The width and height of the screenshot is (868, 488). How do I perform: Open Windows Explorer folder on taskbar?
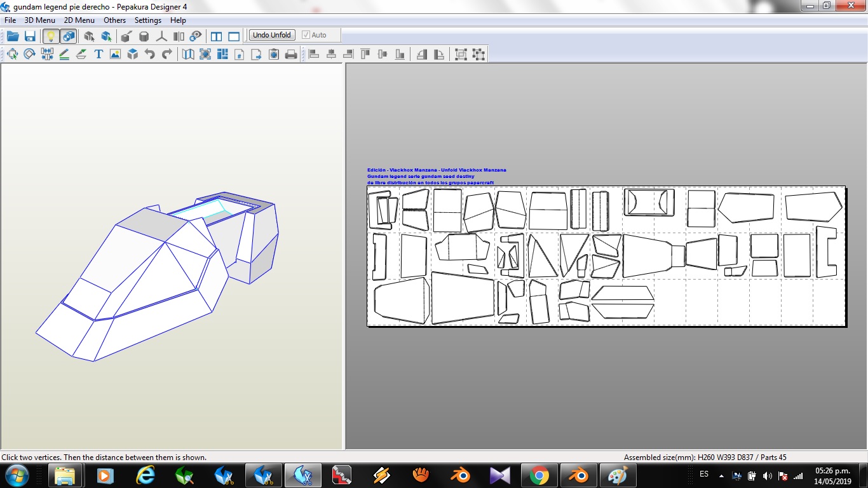pyautogui.click(x=65, y=475)
